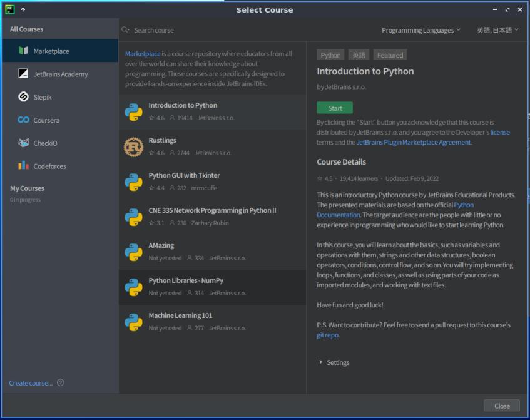This screenshot has height=420, width=530.
Task: Select the Rustlings course title
Action: [162, 140]
